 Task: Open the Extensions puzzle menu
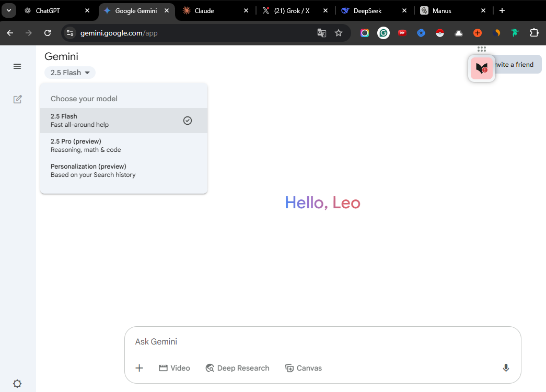click(534, 33)
